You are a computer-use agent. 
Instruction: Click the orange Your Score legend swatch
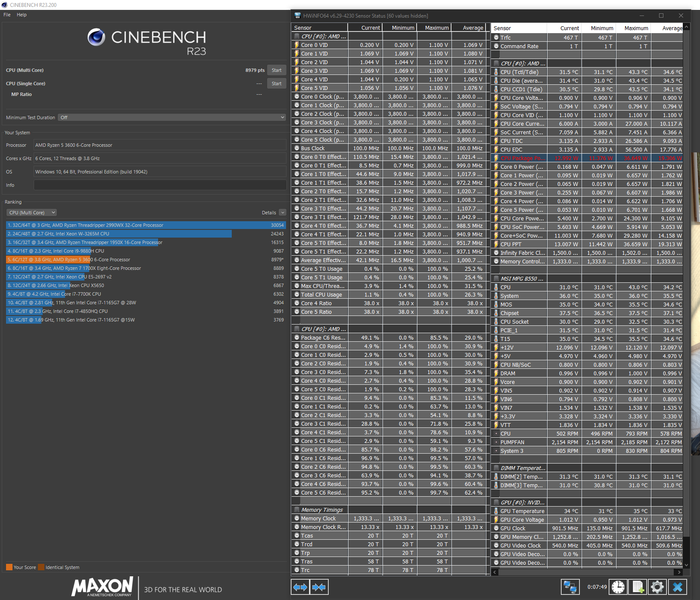pos(9,567)
